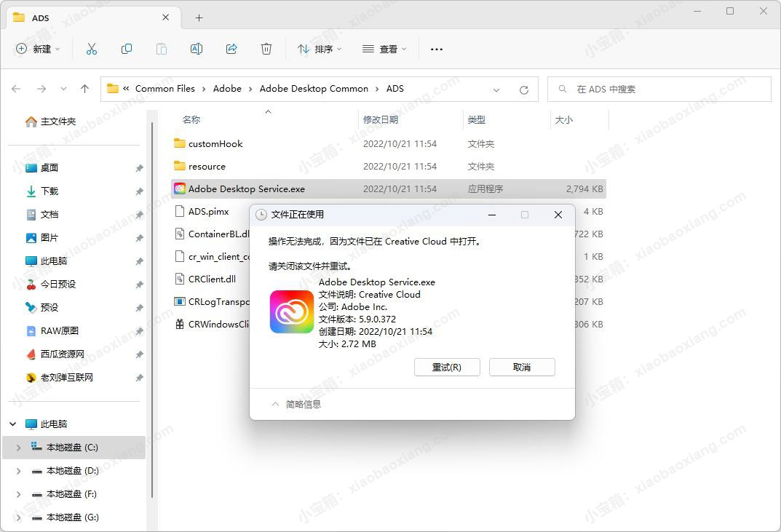Click the Rename icon in toolbar
This screenshot has height=532, width=781.
coord(197,49)
